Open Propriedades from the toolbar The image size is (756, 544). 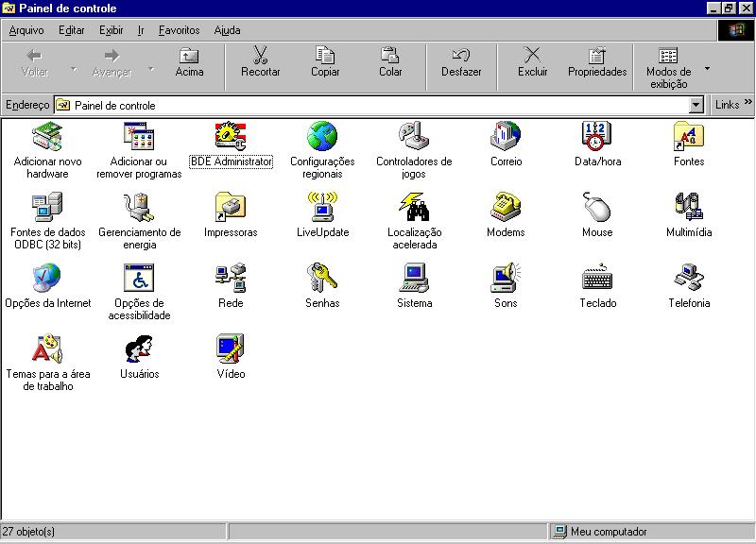click(597, 63)
